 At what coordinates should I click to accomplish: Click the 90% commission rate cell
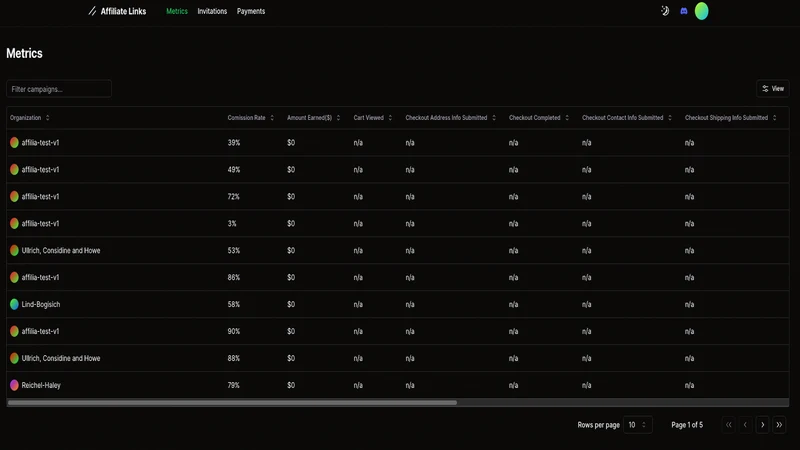tap(234, 331)
